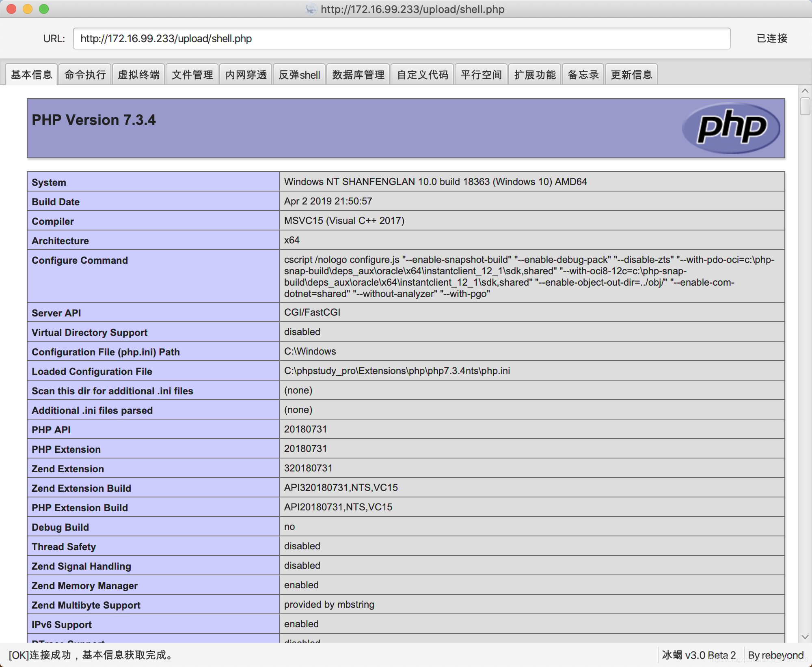Open the 反弹shell tab
Screen dimensions: 812x667
pyautogui.click(x=299, y=75)
